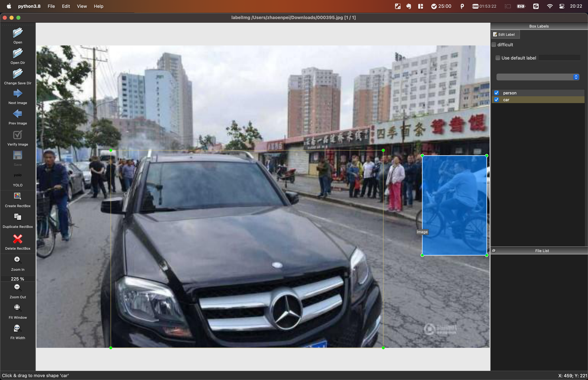Select the car bounding box on canvas
Viewport: 588px width, 380px height.
pyautogui.click(x=247, y=249)
